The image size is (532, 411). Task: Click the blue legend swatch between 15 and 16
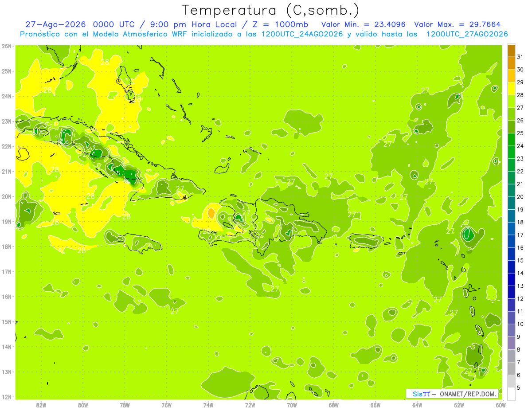[511, 254]
